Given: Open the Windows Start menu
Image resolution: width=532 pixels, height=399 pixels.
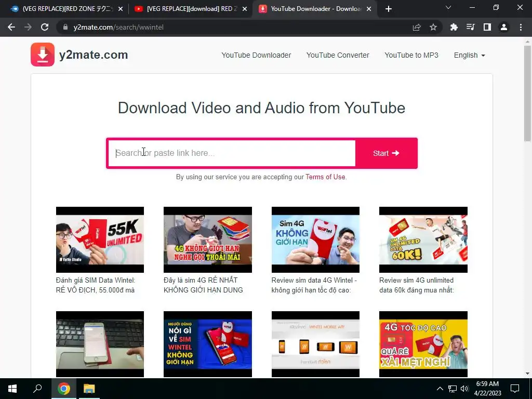Looking at the screenshot, I should [12, 389].
